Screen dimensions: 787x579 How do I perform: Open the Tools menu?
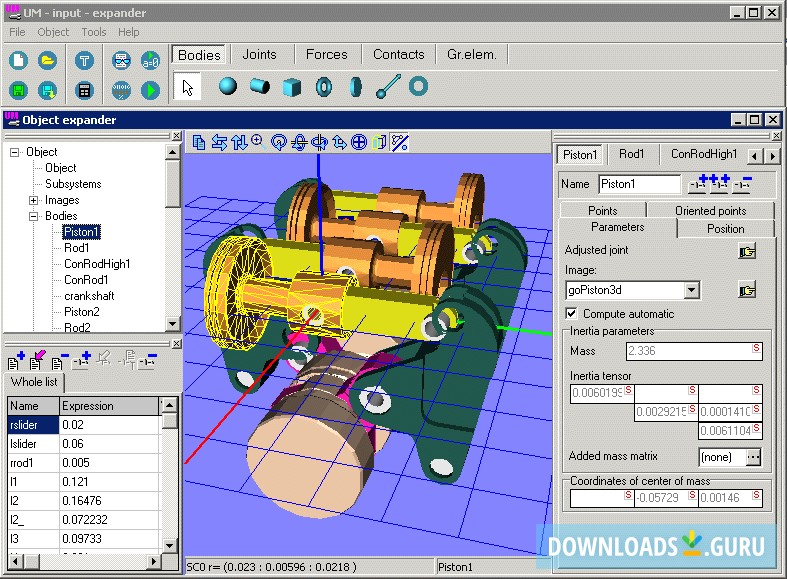(94, 32)
